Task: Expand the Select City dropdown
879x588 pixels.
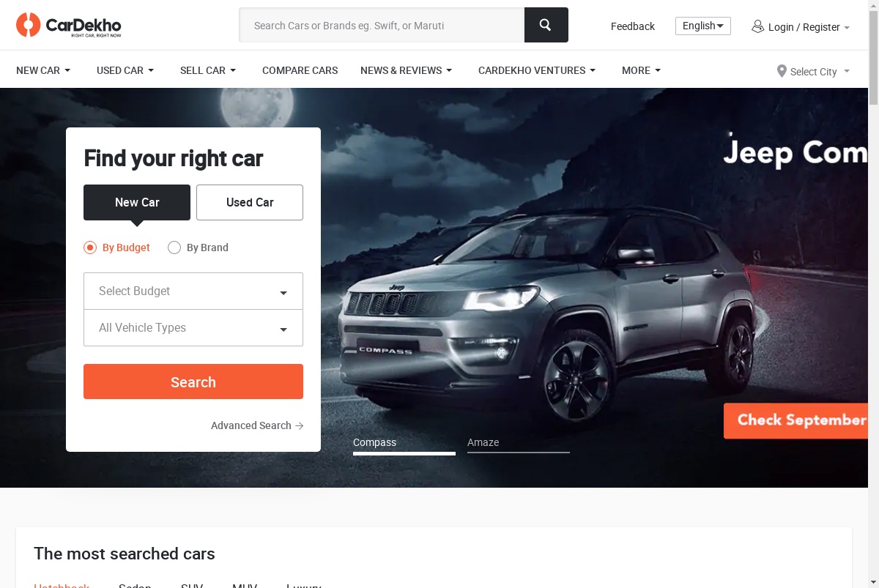Action: pos(813,71)
